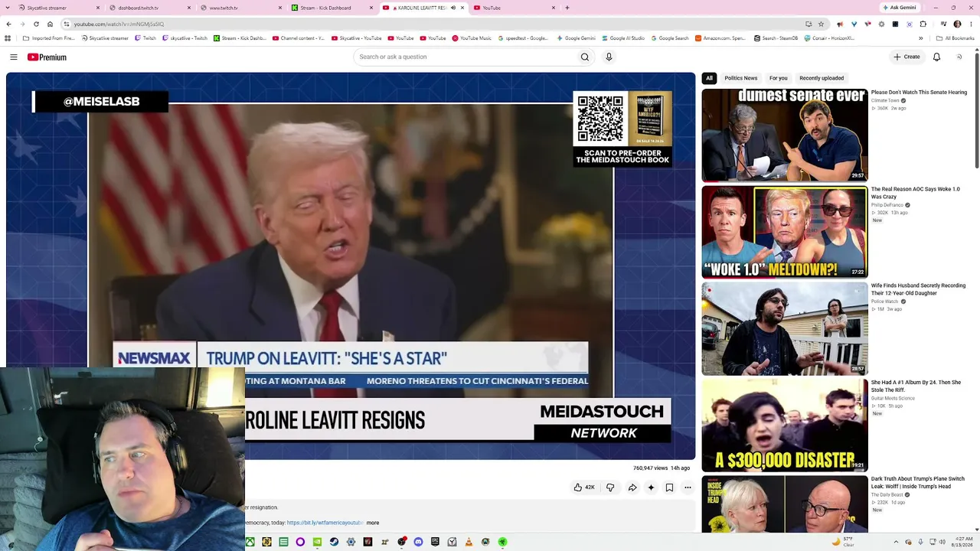Open the Police Watch video thumbnail
Image resolution: width=980 pixels, height=551 pixels.
tap(785, 329)
